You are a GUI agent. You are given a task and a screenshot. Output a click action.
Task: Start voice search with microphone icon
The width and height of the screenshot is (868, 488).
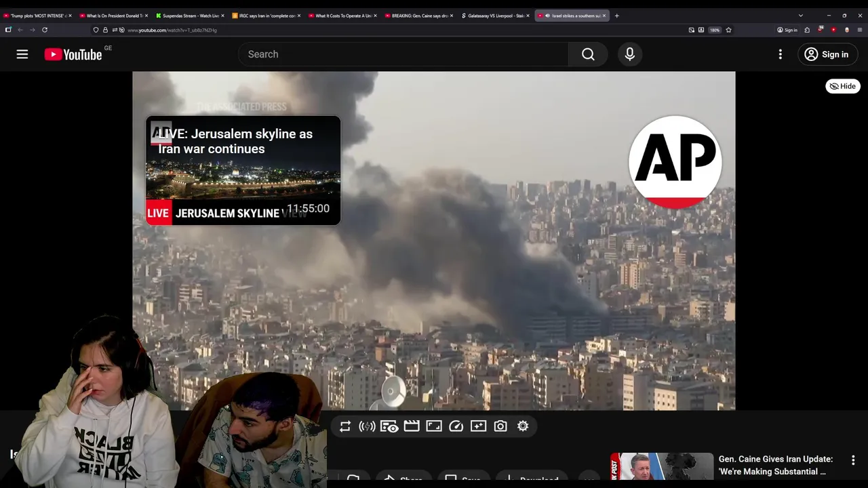630,54
